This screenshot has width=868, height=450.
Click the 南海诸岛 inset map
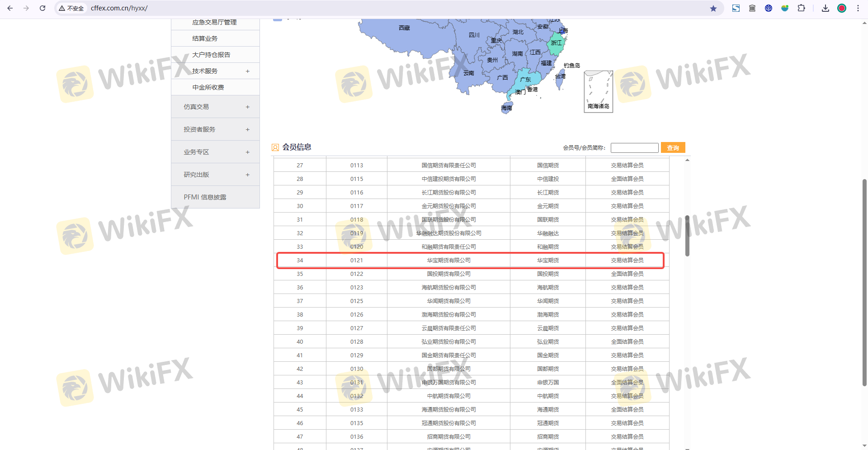point(598,91)
